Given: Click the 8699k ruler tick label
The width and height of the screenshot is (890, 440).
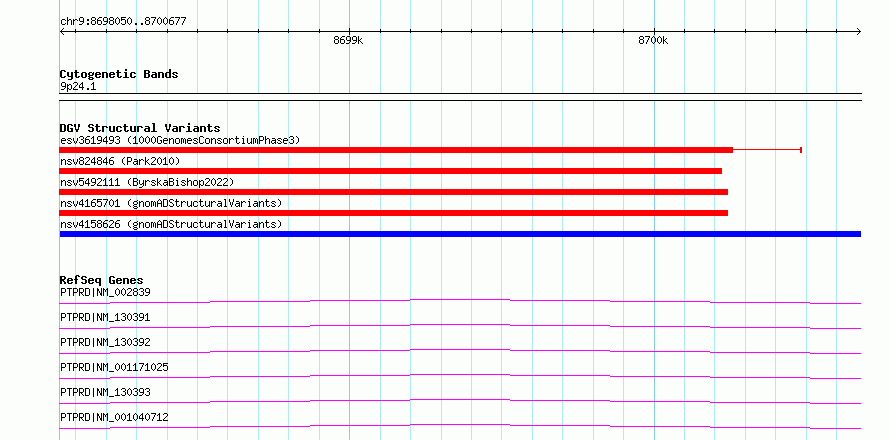Looking at the screenshot, I should 349,40.
